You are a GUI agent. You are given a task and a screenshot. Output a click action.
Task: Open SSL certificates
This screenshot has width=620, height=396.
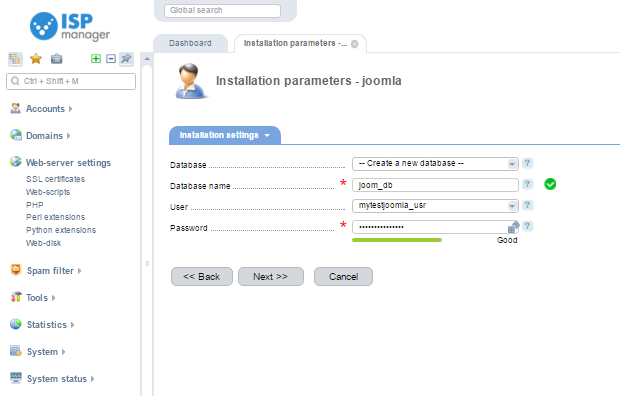pos(55,179)
